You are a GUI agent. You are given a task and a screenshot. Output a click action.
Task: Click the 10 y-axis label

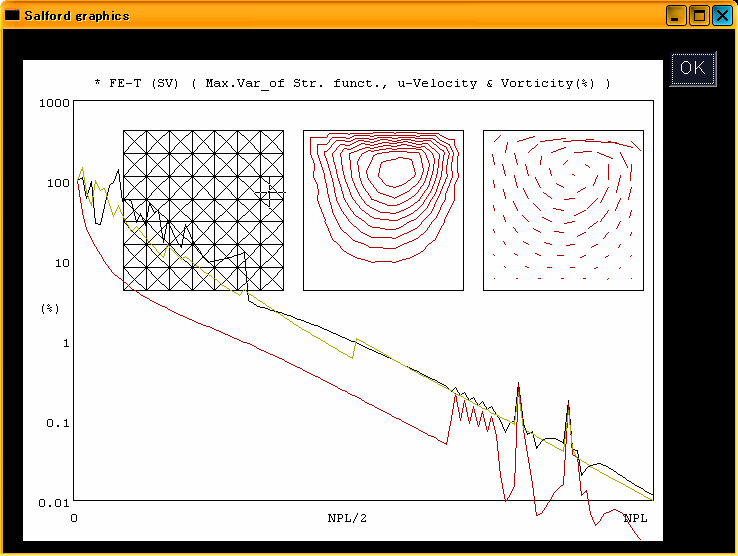pyautogui.click(x=62, y=263)
